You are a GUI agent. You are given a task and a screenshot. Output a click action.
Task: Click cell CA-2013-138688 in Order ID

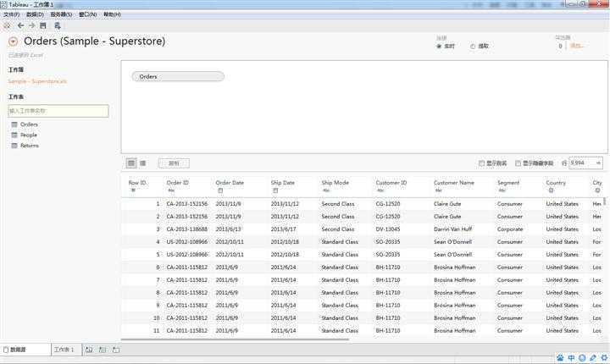pos(187,229)
